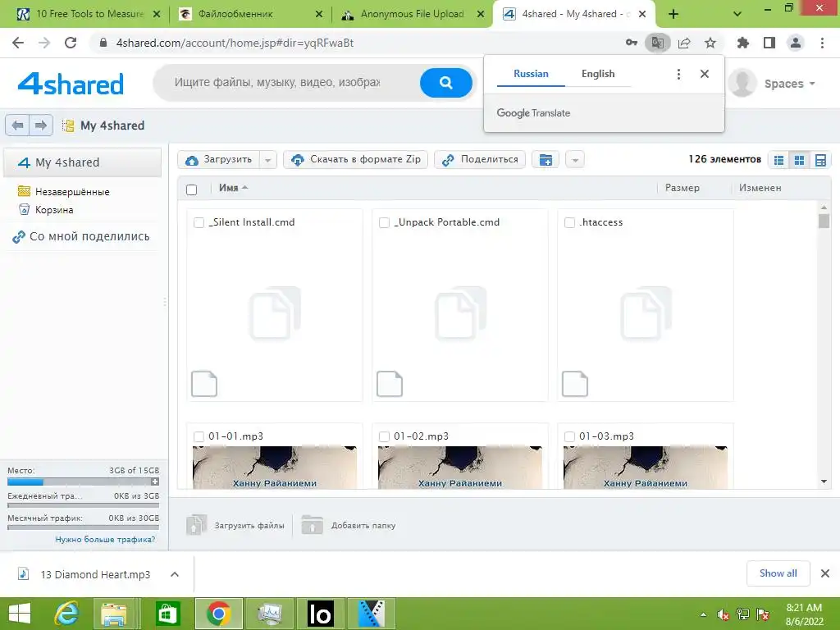Click Загрузить файлы at the bottom
This screenshot has width=840, height=630.
[235, 526]
